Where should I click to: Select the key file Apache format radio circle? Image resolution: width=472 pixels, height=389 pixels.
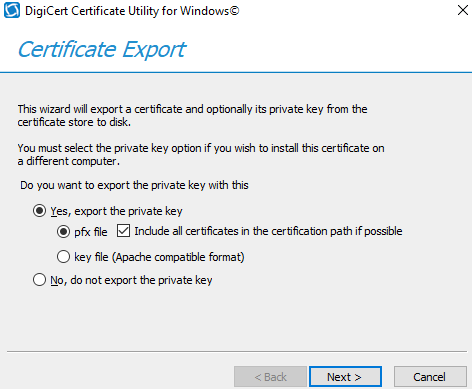[63, 257]
